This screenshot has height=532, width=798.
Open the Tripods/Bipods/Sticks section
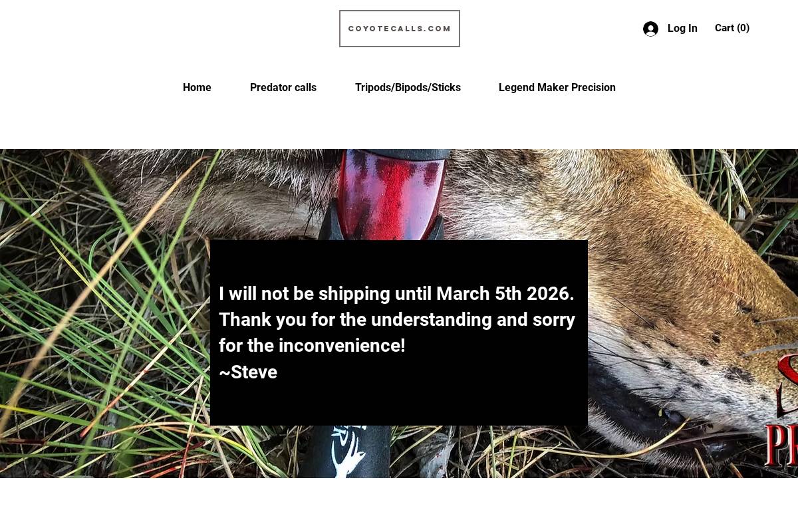[408, 87]
